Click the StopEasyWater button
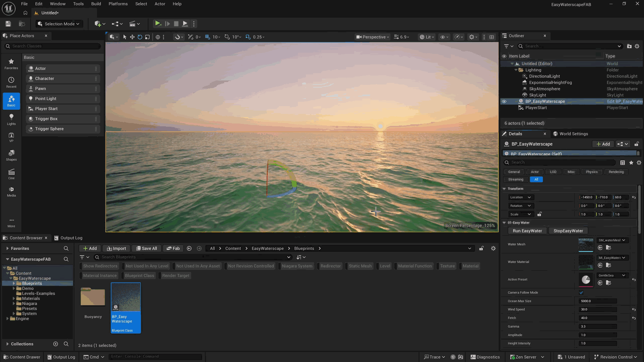 click(x=568, y=231)
